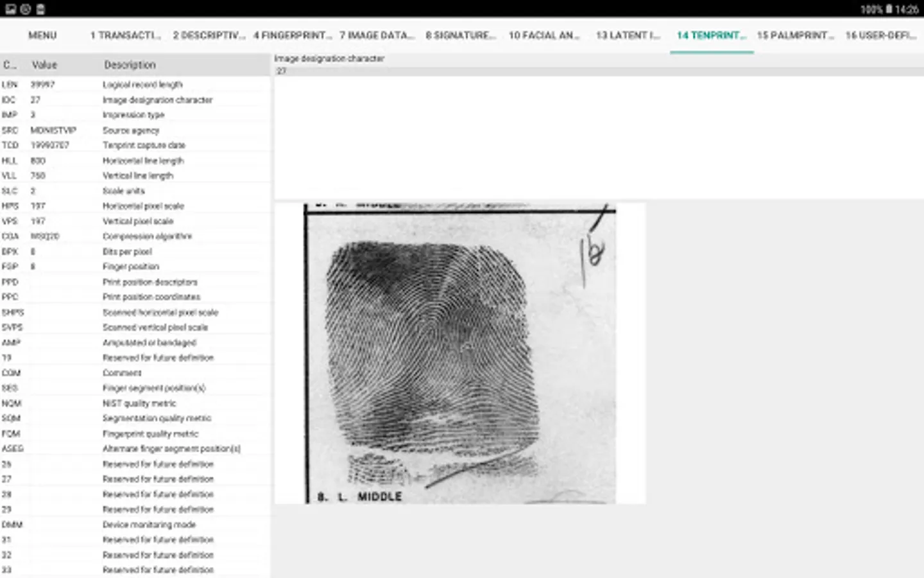Choose the SLC Scale units row
924x578 pixels.
(x=135, y=191)
